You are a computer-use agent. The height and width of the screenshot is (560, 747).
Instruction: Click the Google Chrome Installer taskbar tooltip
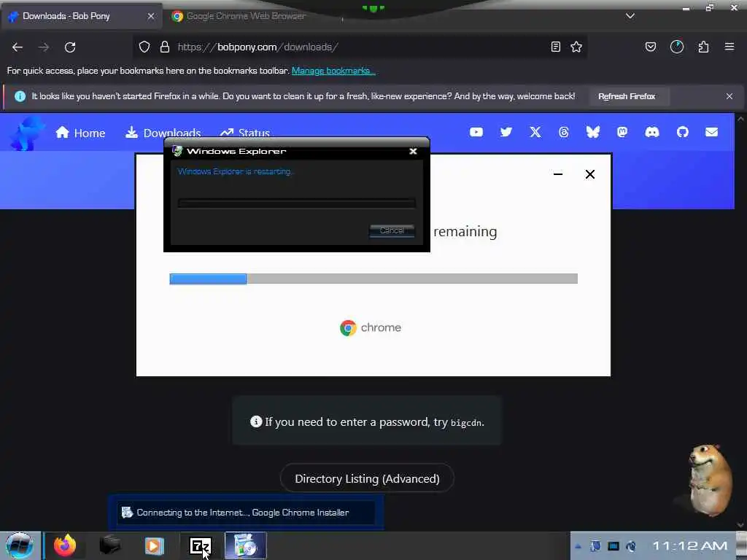coord(246,513)
